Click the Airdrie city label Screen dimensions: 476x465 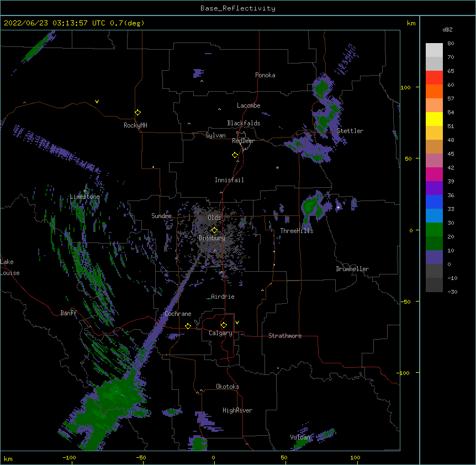coord(223,297)
